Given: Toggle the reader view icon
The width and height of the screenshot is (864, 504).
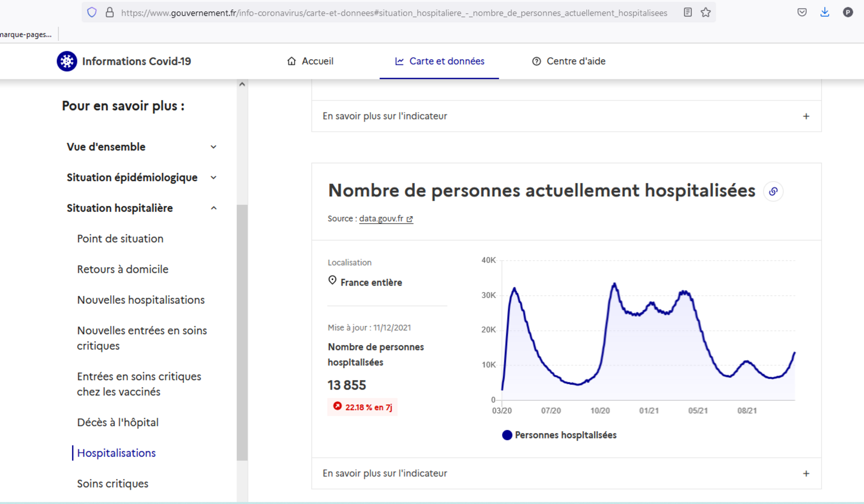Looking at the screenshot, I should pyautogui.click(x=687, y=13).
